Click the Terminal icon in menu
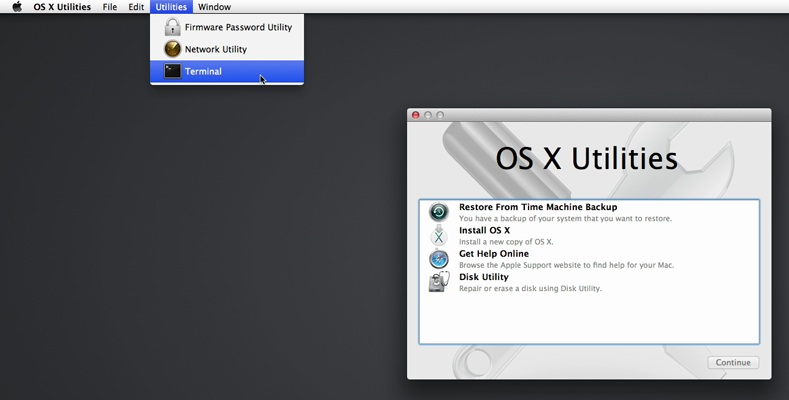Viewport: 789px width, 400px height. [x=172, y=71]
